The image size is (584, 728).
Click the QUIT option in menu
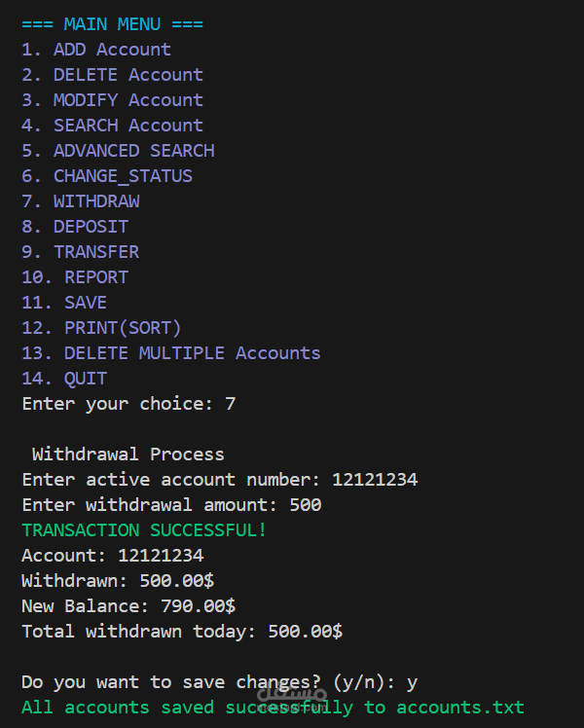65,379
